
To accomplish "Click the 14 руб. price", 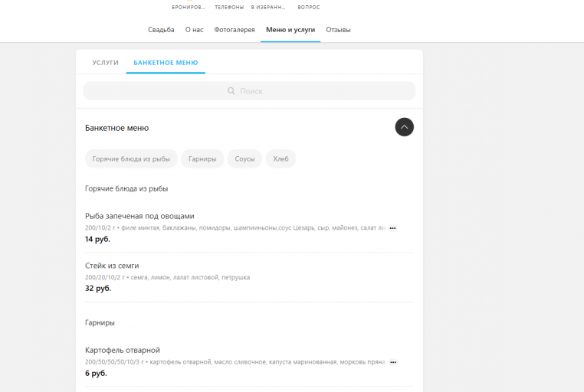I will pyautogui.click(x=97, y=239).
